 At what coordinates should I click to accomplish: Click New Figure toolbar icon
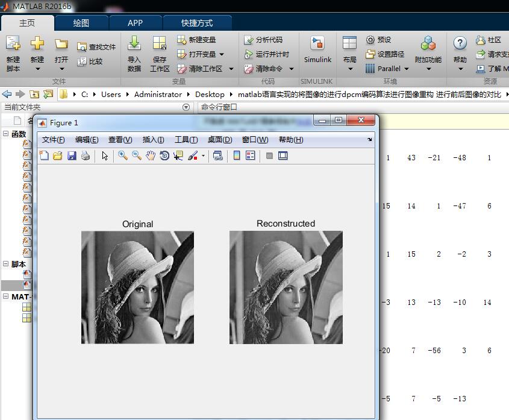pyautogui.click(x=44, y=155)
